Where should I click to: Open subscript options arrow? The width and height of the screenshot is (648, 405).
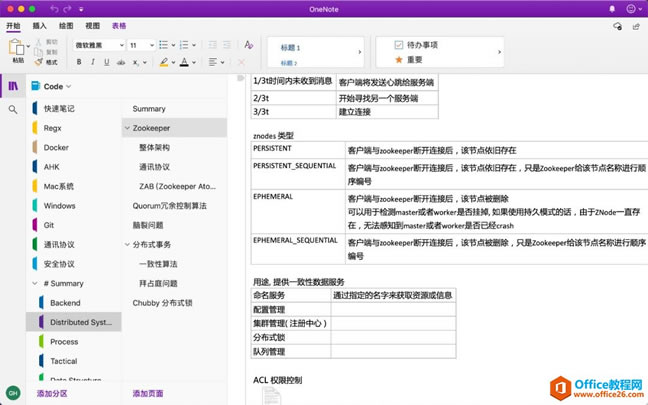click(x=145, y=62)
